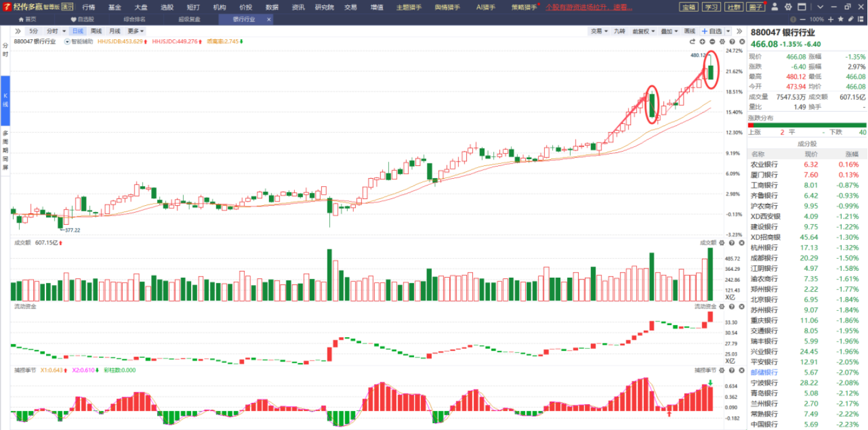Open main K-line chart settings gear
The image size is (868, 430).
tap(722, 42)
